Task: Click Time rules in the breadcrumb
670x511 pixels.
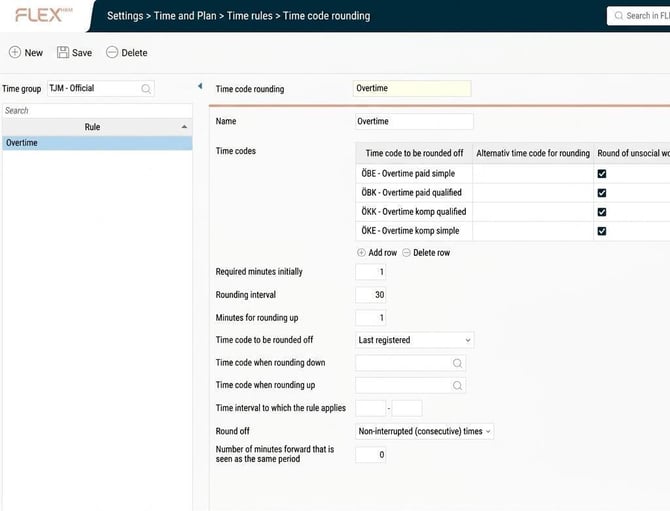Action: pyautogui.click(x=250, y=16)
